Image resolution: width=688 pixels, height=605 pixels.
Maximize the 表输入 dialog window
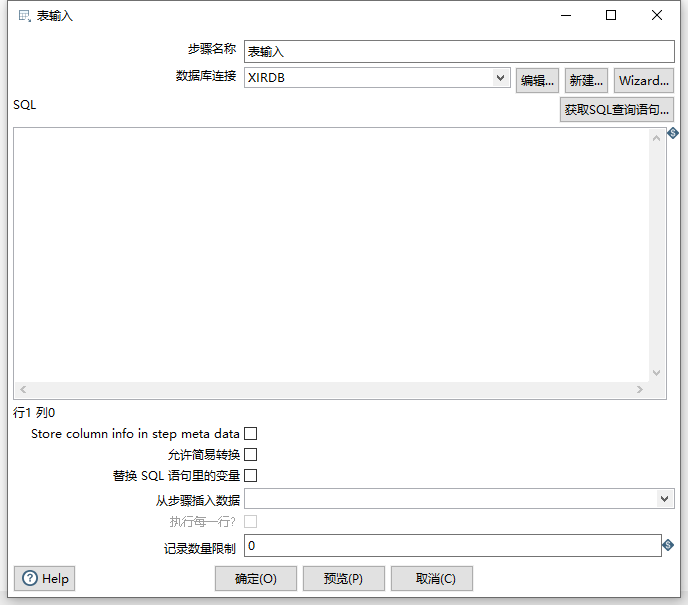(x=611, y=15)
